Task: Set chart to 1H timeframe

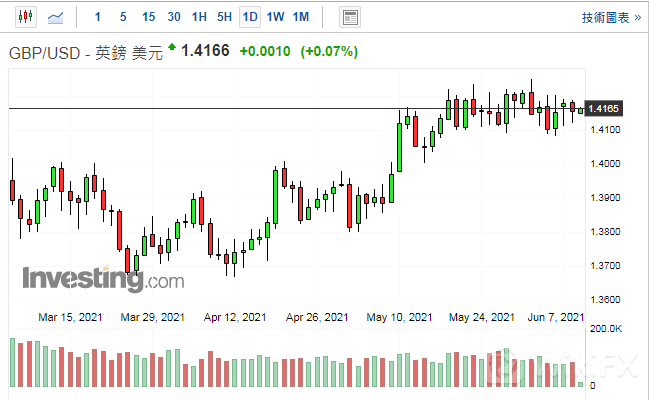Action: click(x=200, y=17)
